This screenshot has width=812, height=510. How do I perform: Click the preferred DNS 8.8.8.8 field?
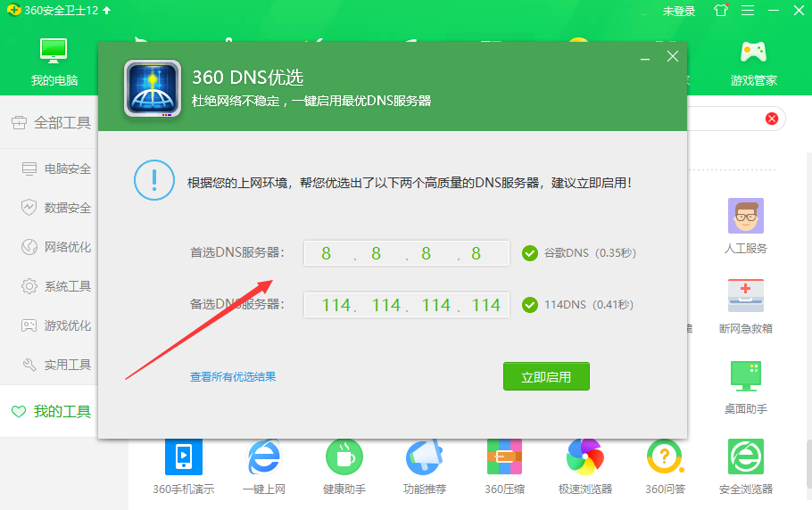[x=407, y=253]
